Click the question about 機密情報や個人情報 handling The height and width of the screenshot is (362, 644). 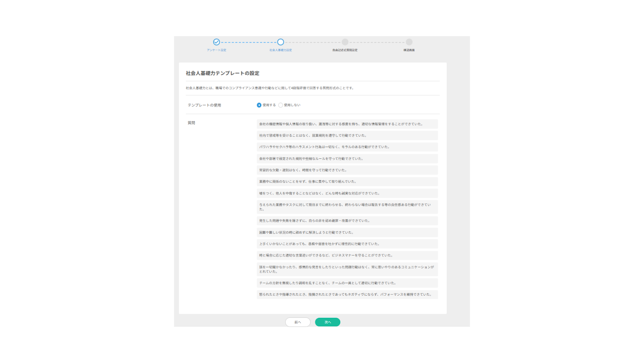coord(347,124)
